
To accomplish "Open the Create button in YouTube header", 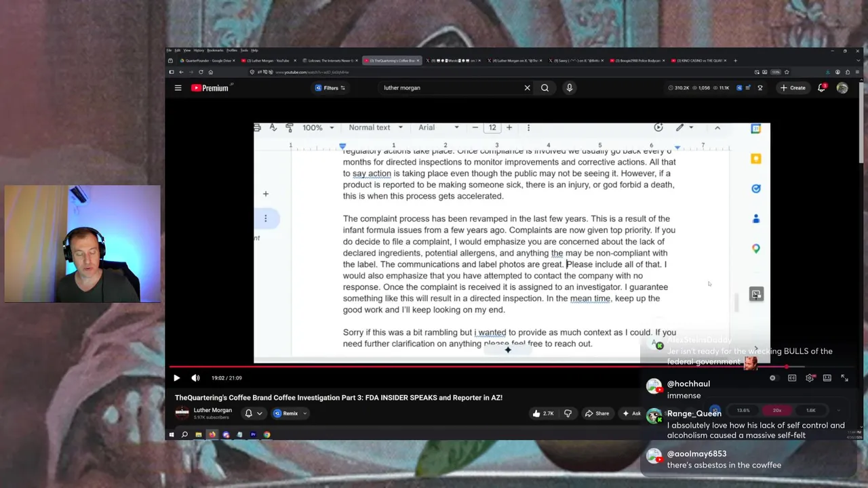I will coord(793,87).
